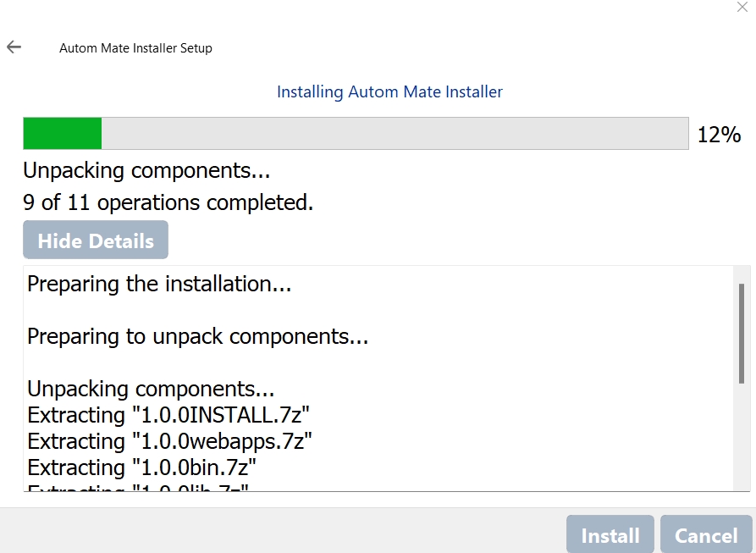Click the "Installing Autom Mate Installer" heading

point(389,91)
